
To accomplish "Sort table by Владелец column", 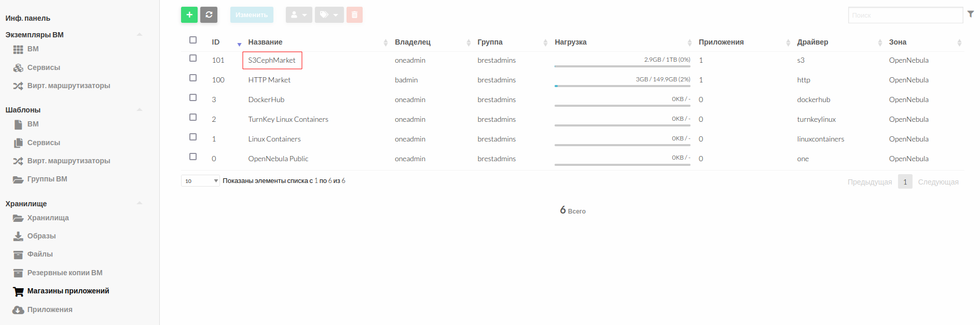I will 413,42.
